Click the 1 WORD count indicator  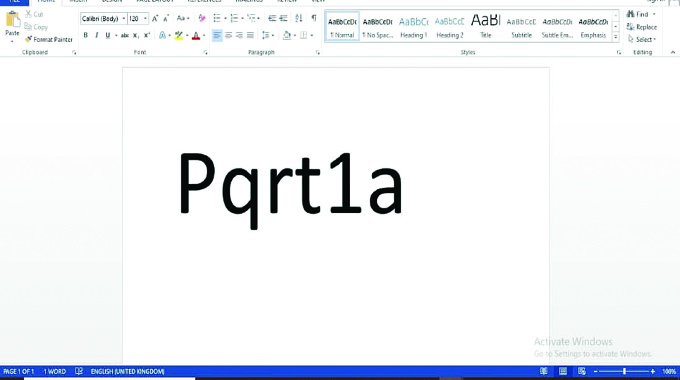click(x=55, y=372)
